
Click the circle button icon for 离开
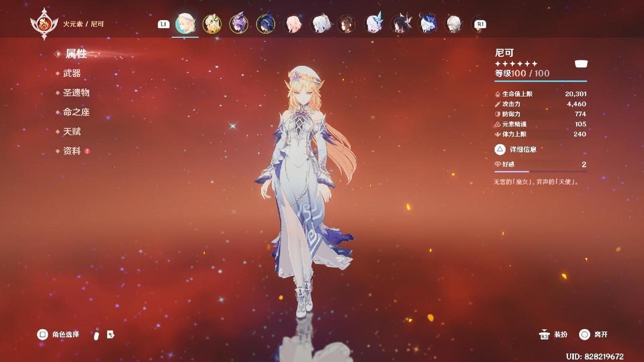point(584,334)
